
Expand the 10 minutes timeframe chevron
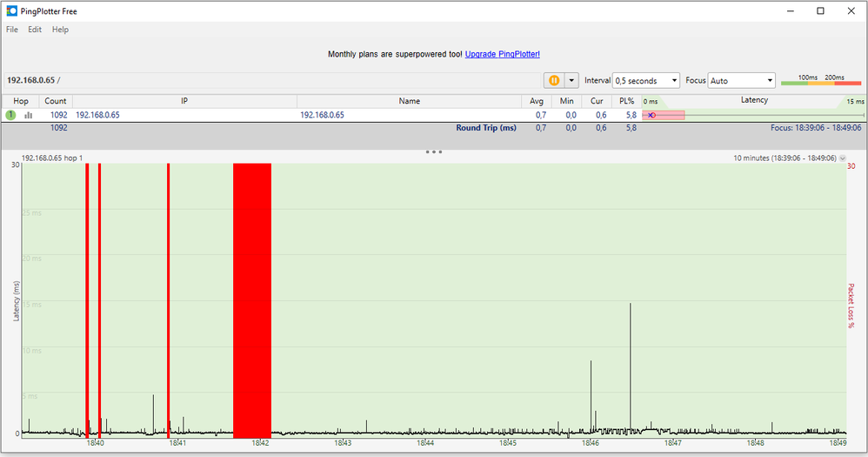click(843, 158)
